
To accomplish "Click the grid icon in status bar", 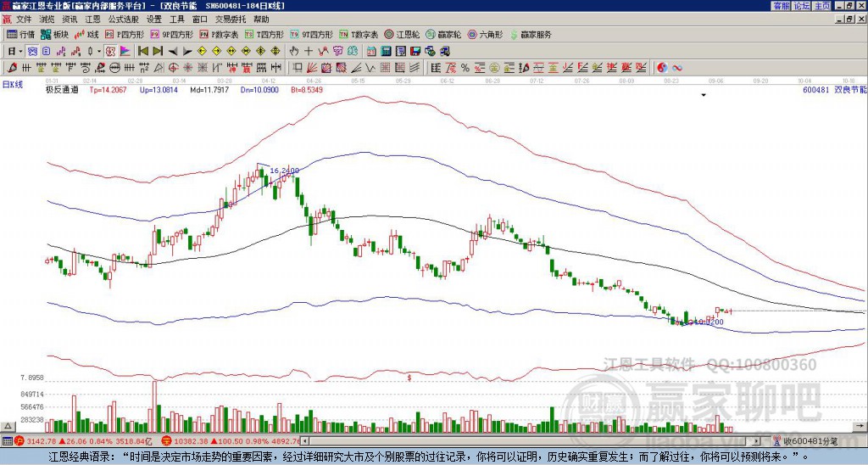I will click(7, 441).
